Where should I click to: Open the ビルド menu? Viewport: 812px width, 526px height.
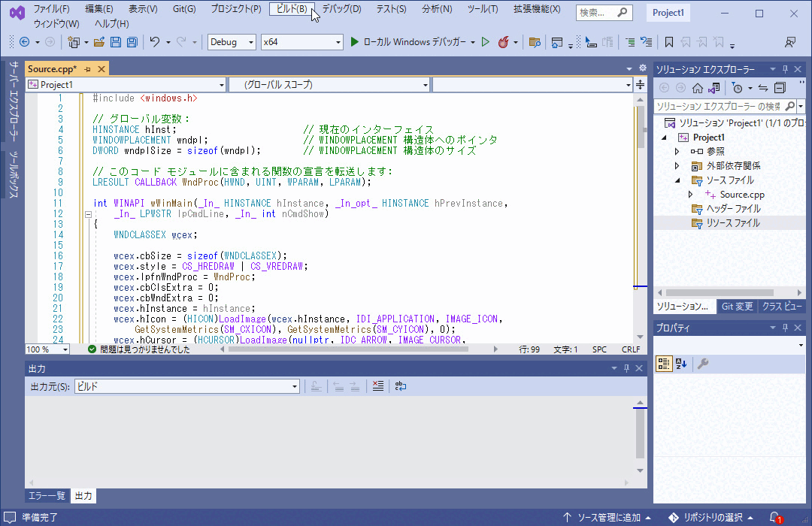[292, 9]
